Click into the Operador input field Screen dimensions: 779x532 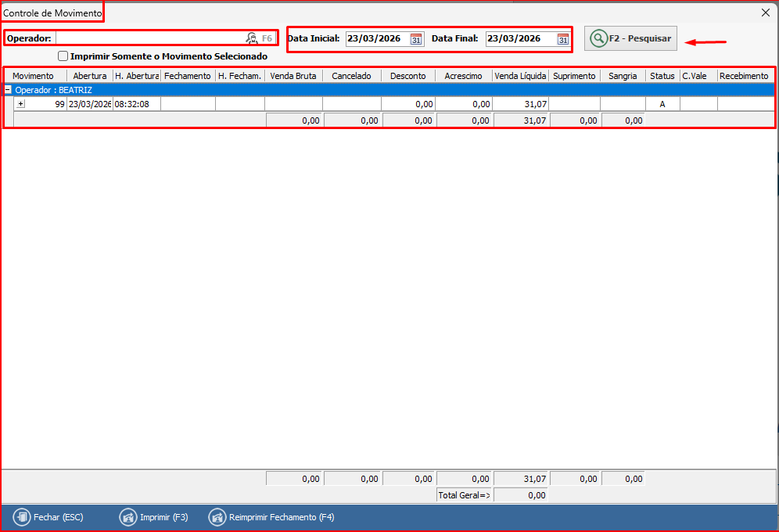pyautogui.click(x=149, y=38)
